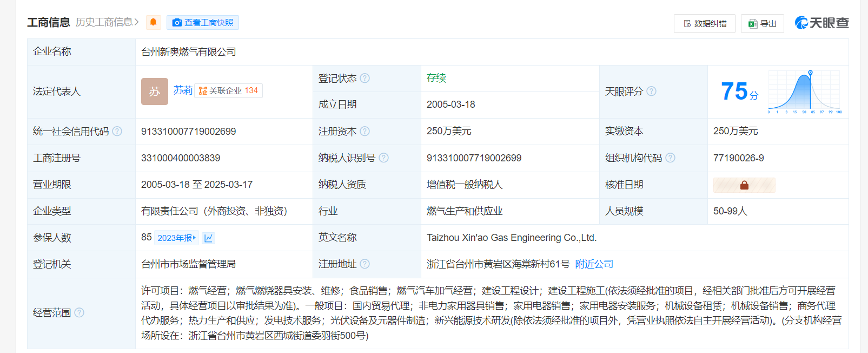Click the 工商信息 section heading
Screen dimensions: 868x353
[49, 22]
